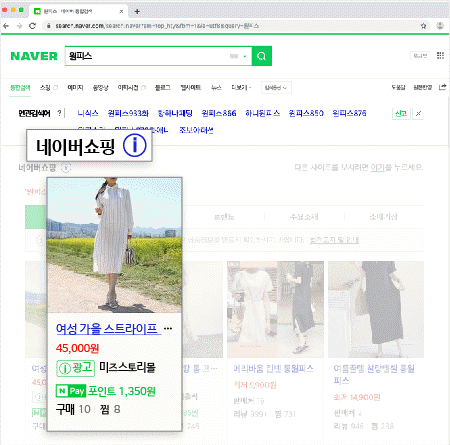The width and height of the screenshot is (450, 445).
Task: Click related search 원피스933화
Action: (x=128, y=113)
